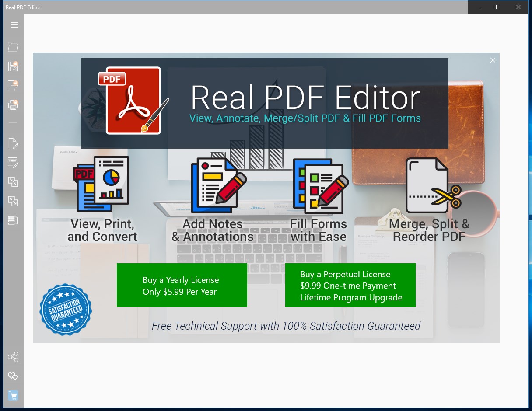The image size is (532, 411).
Task: Click the open folder icon
Action: (13, 47)
